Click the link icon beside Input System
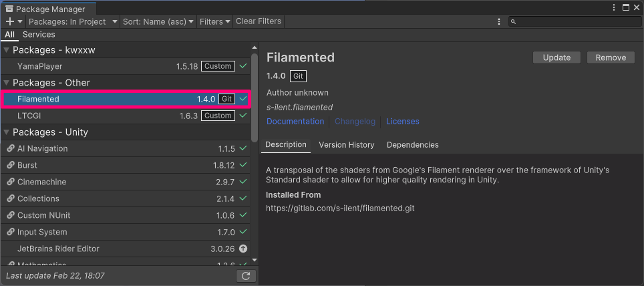The height and width of the screenshot is (286, 644). (x=11, y=232)
